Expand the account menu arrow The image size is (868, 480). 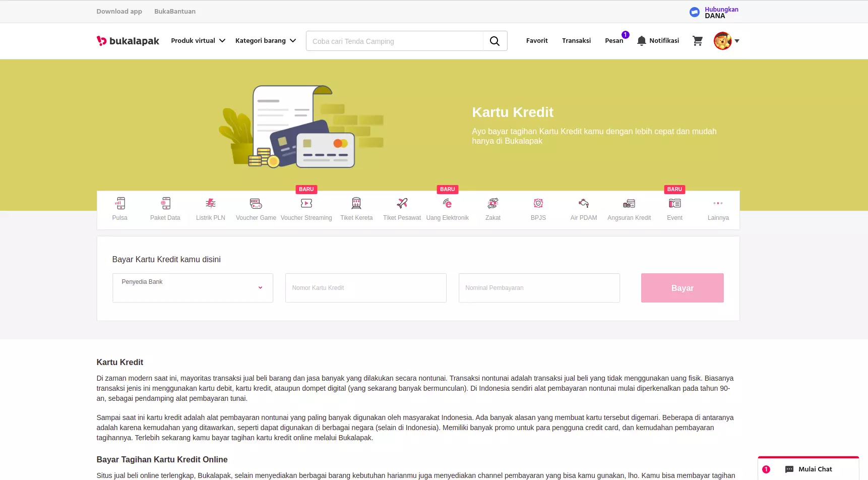pyautogui.click(x=737, y=41)
